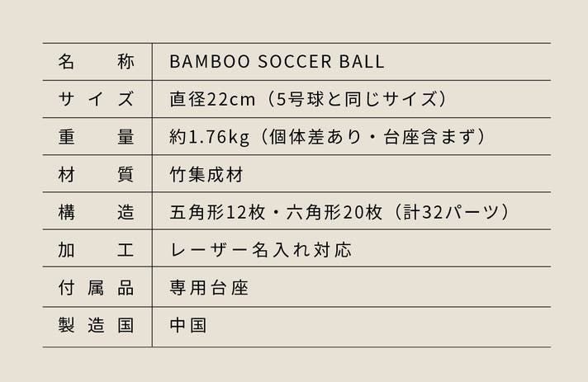This screenshot has height=382, width=588.
Task: Select the 竹集成材 material text
Action: pos(206,175)
